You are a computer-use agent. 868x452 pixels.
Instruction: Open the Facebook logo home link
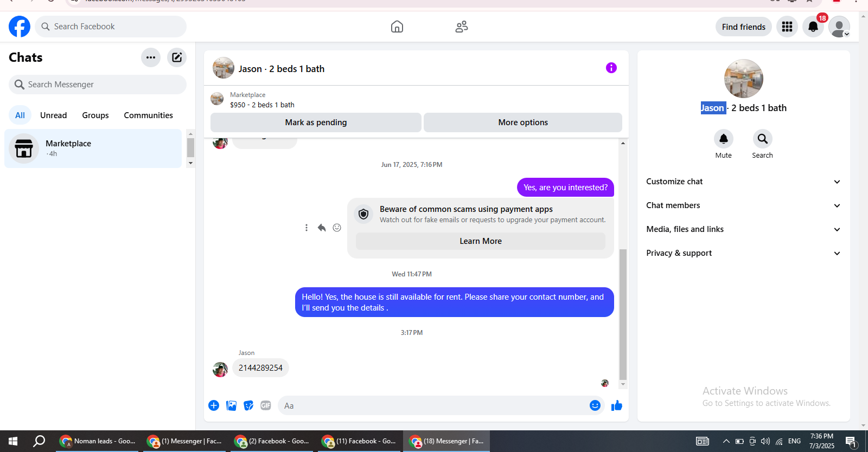pyautogui.click(x=20, y=27)
